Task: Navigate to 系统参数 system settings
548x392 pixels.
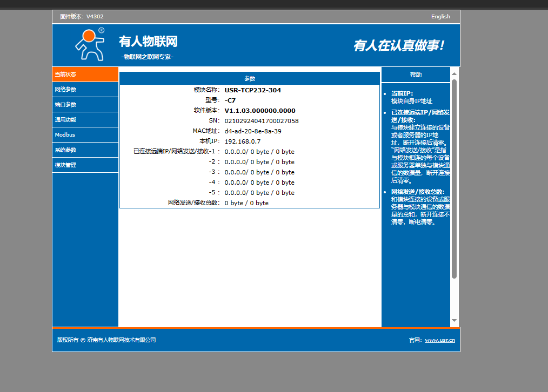Action: (85, 150)
